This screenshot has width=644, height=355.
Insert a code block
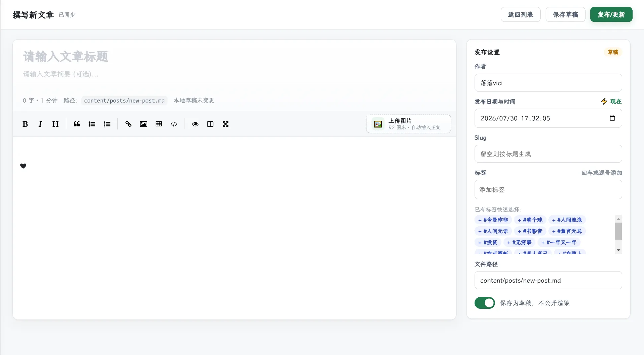pyautogui.click(x=174, y=124)
